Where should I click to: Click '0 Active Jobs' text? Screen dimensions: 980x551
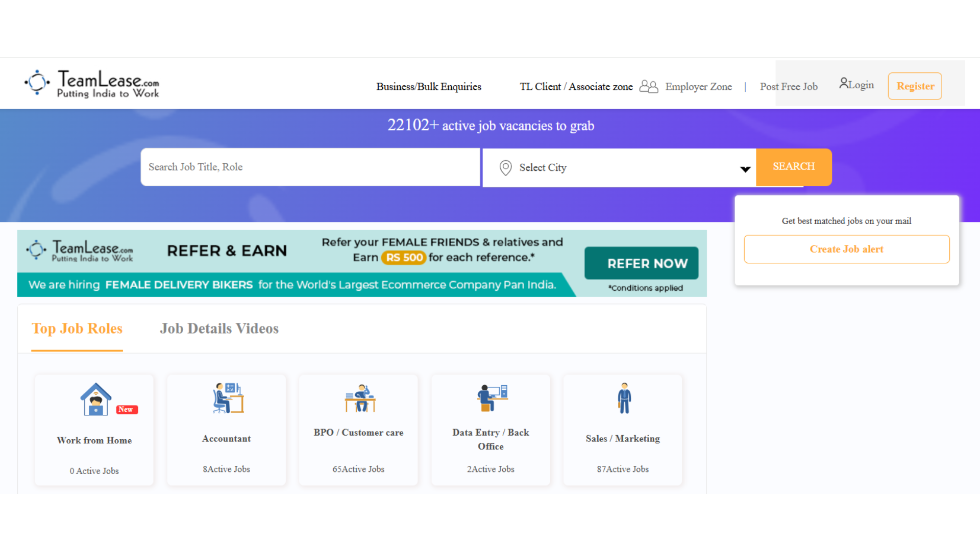pyautogui.click(x=94, y=471)
